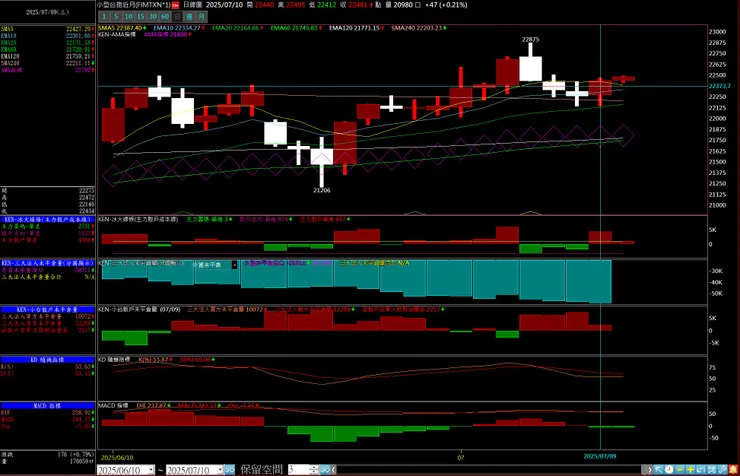Viewport: 740px width, 476px height.
Task: Switch to the 10-minute chart
Action: (x=128, y=17)
